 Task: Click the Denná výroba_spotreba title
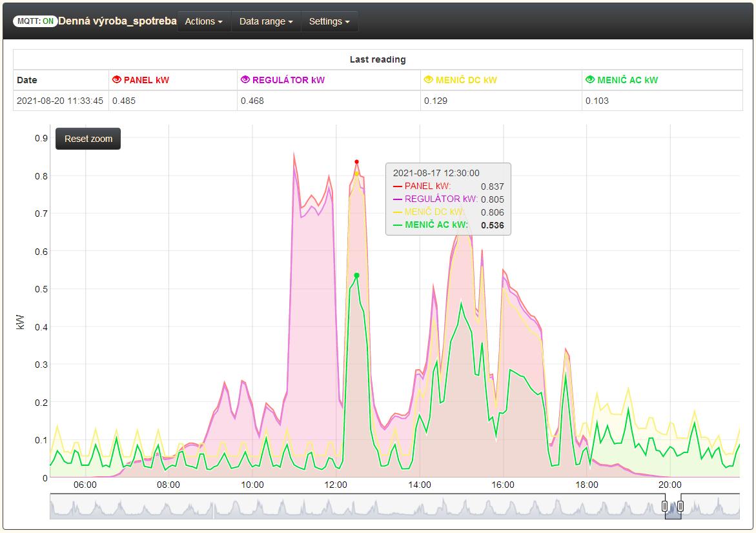click(x=117, y=21)
